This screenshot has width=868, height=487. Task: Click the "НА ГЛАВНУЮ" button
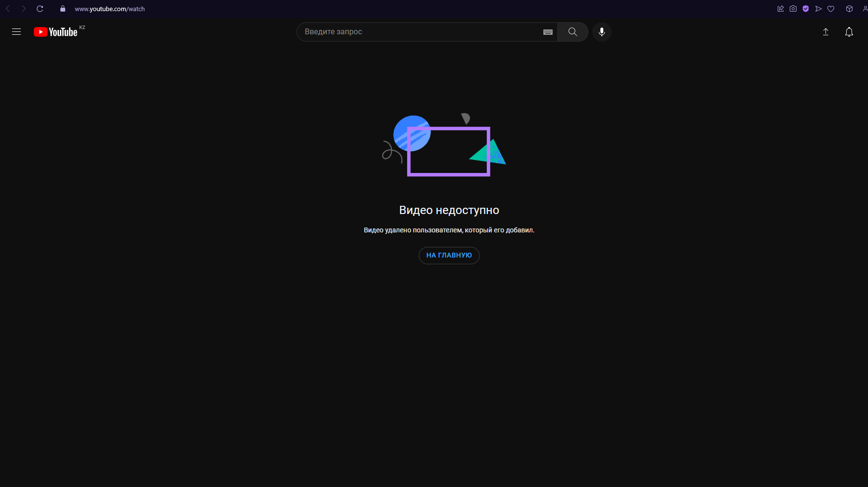click(x=449, y=255)
